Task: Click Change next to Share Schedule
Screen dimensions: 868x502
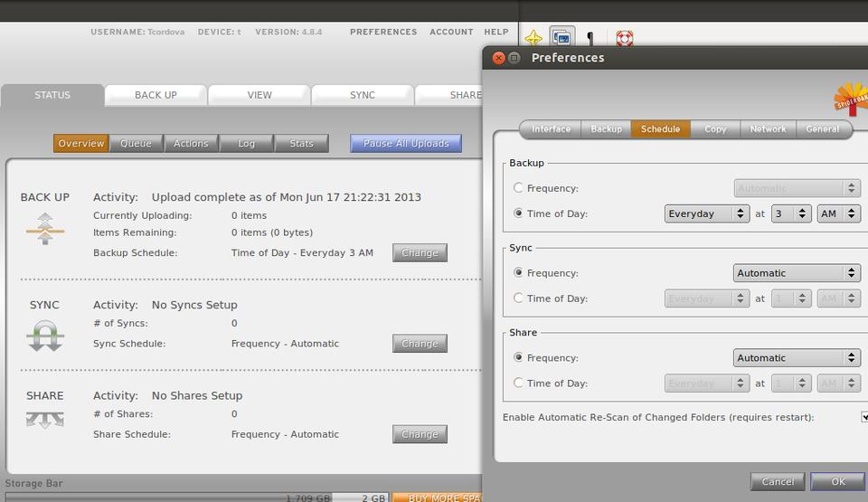Action: pos(420,434)
